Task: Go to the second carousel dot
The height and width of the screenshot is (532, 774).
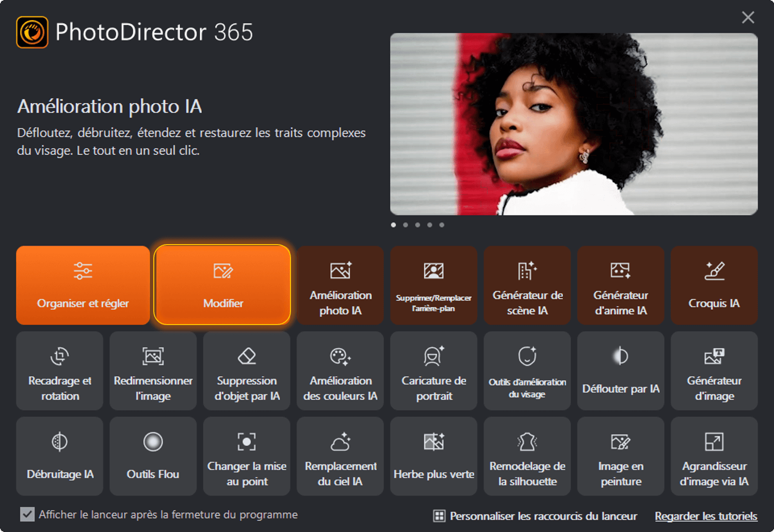Action: pos(406,225)
